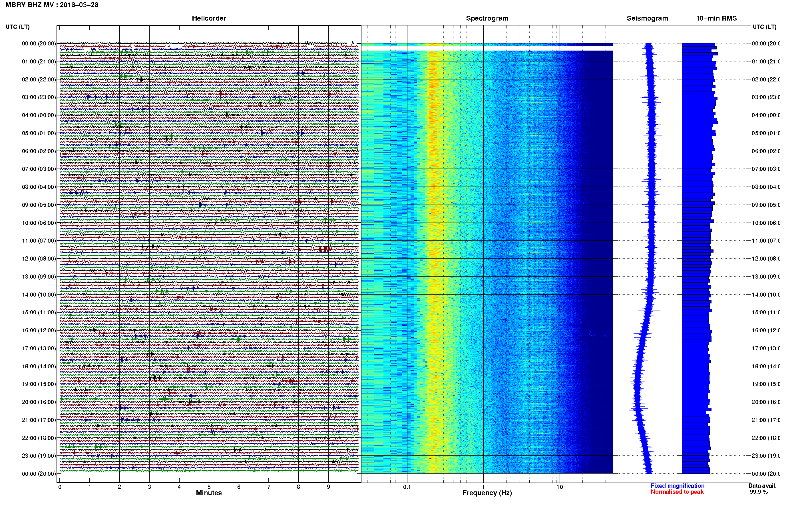The width and height of the screenshot is (812, 508).
Task: Select left-axis label '22:00 (18:00)'
Action: (39, 438)
